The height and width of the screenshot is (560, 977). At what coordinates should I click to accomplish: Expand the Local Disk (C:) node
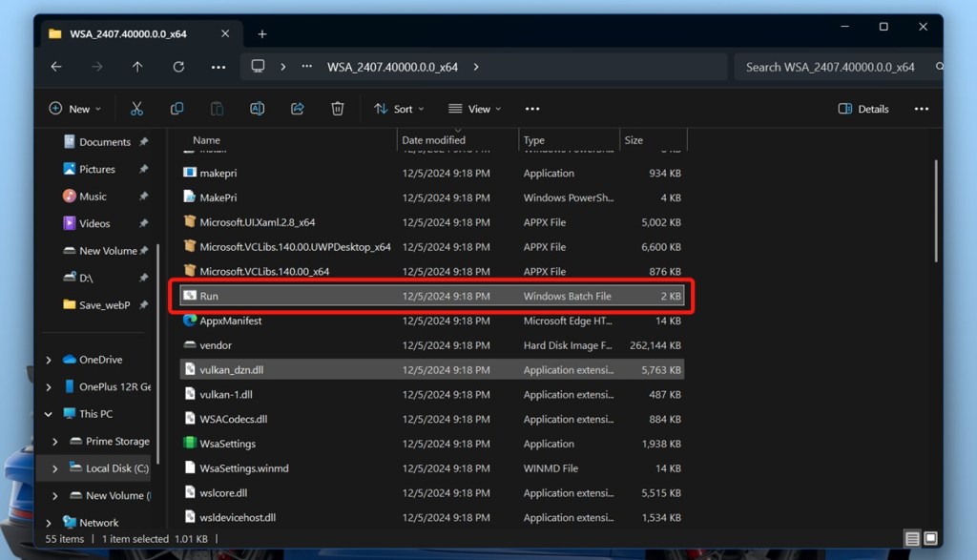pos(54,468)
